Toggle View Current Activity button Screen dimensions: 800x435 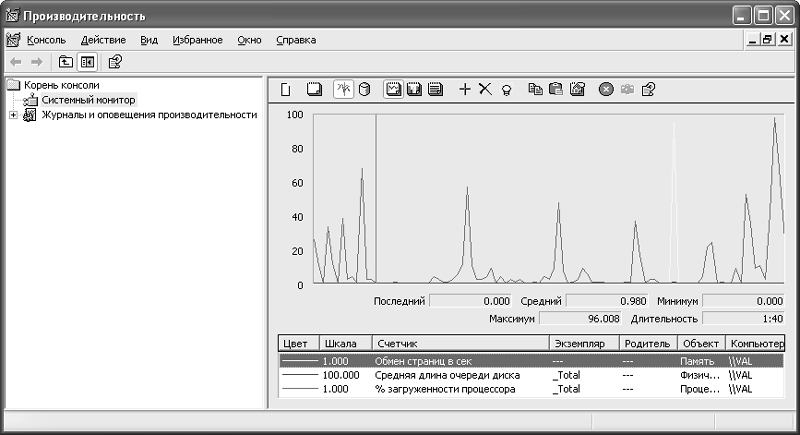tap(343, 89)
